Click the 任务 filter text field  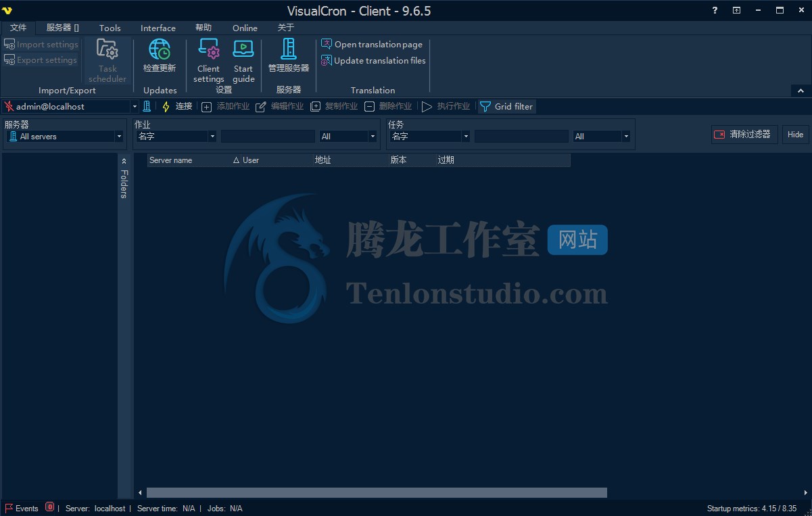(521, 136)
